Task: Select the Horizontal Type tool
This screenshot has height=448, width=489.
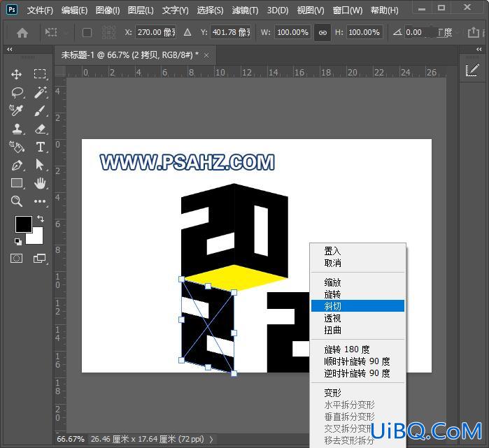Action: click(41, 147)
